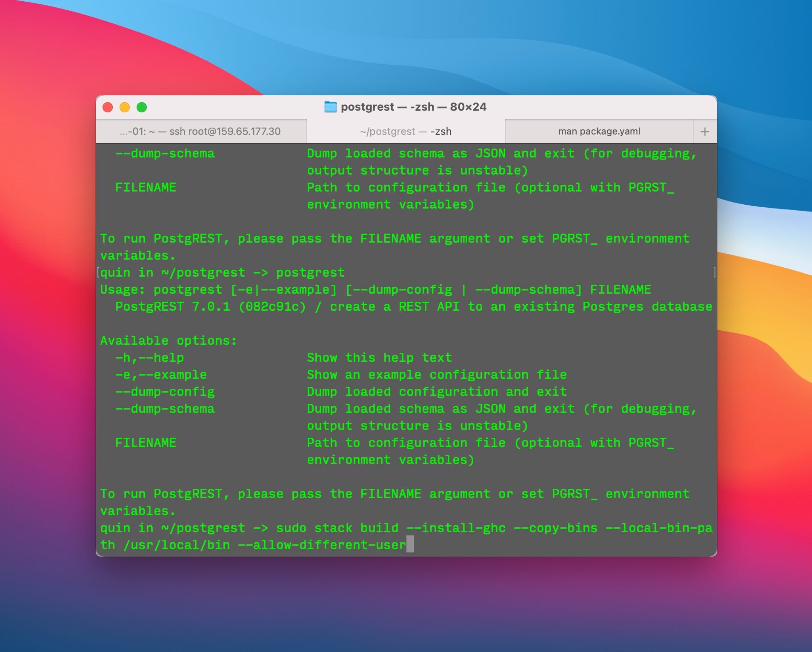Screen dimensions: 812x652
Task: Click the 'Usage: postgrest [-e|--example]' line
Action: (x=375, y=289)
